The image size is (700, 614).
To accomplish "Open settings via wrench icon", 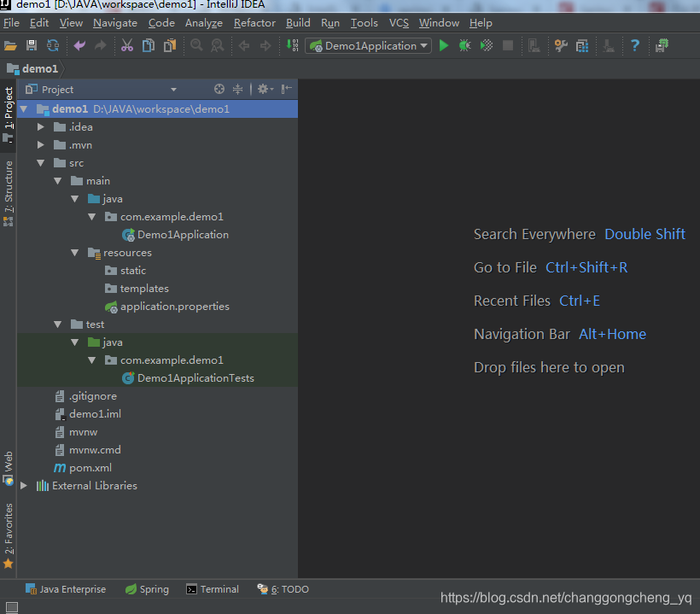I will 561,45.
